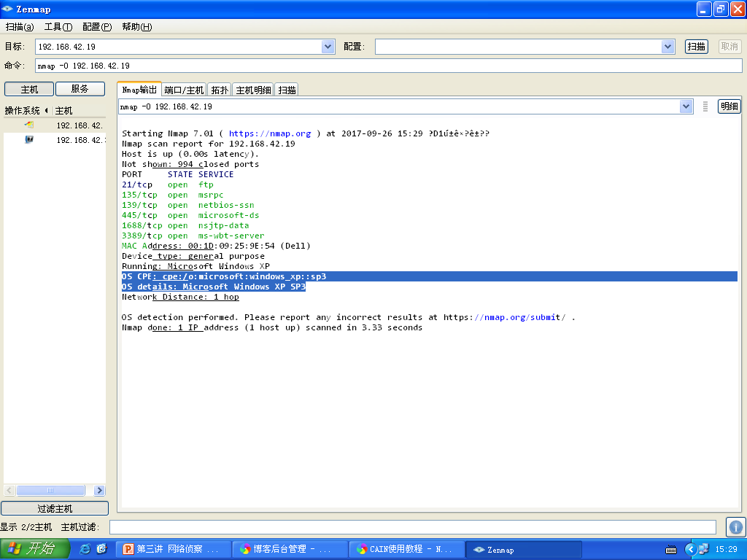Viewport: 747px width, 560px height.
Task: Select second host with generic OS icon
Action: (x=29, y=139)
